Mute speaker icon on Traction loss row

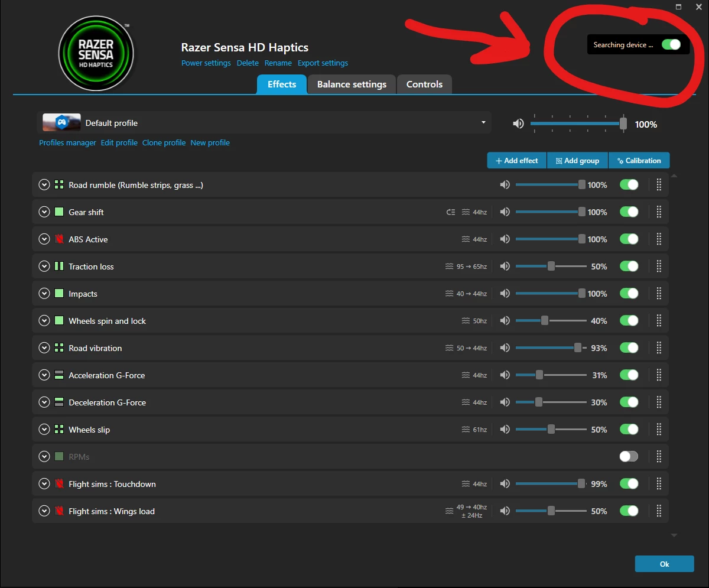(x=505, y=267)
